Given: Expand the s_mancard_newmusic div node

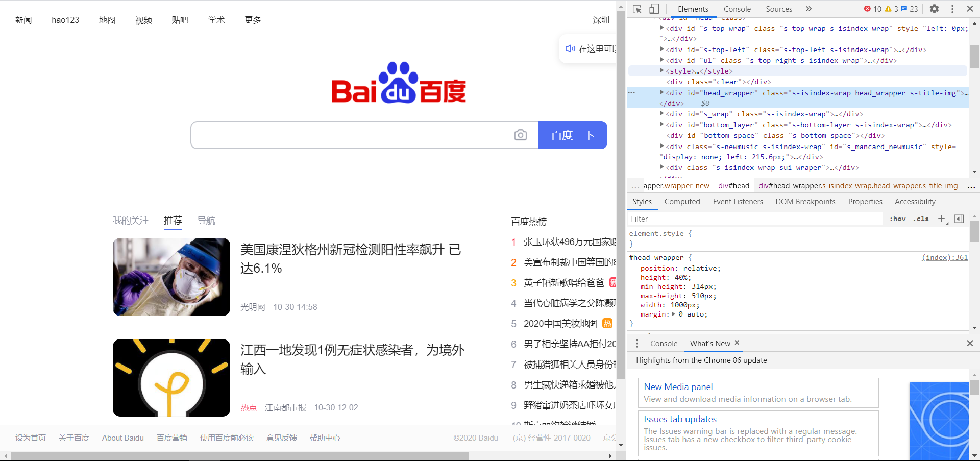Looking at the screenshot, I should pos(662,147).
